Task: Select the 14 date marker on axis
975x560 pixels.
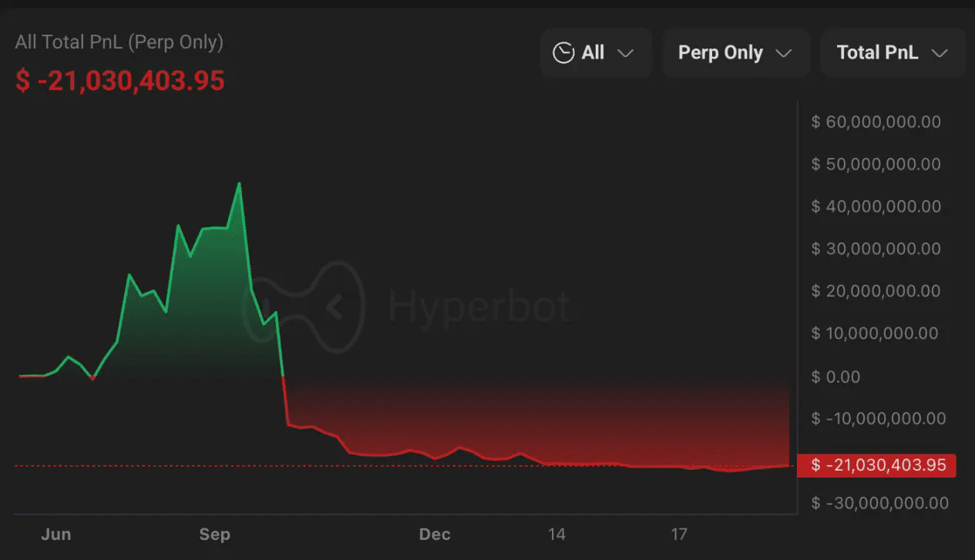Action: tap(556, 534)
